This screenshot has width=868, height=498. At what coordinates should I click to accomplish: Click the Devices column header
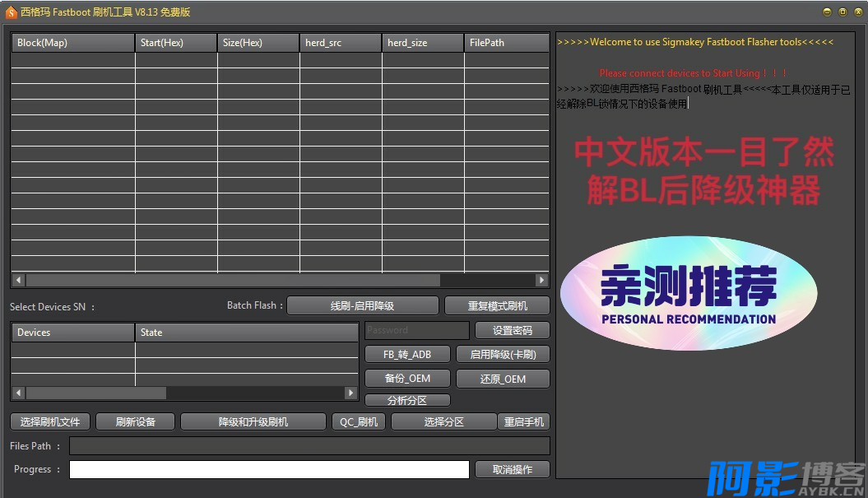(73, 333)
